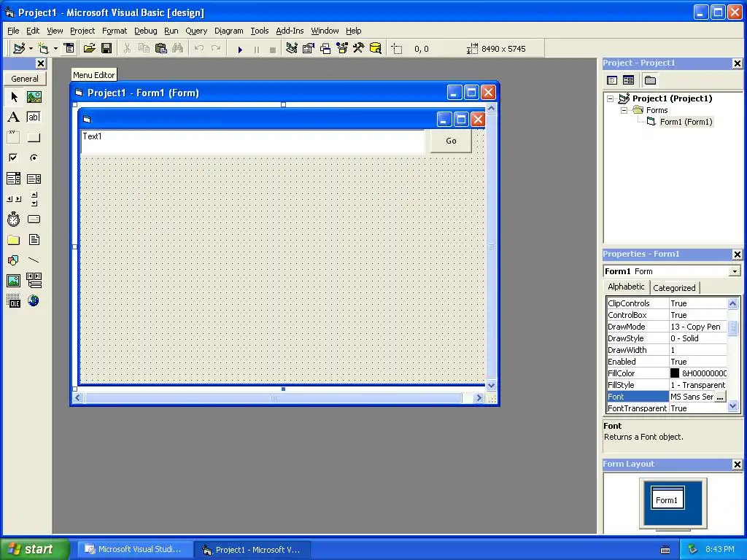Click the Open Project folder icon
This screenshot has height=560, width=747.
point(90,49)
